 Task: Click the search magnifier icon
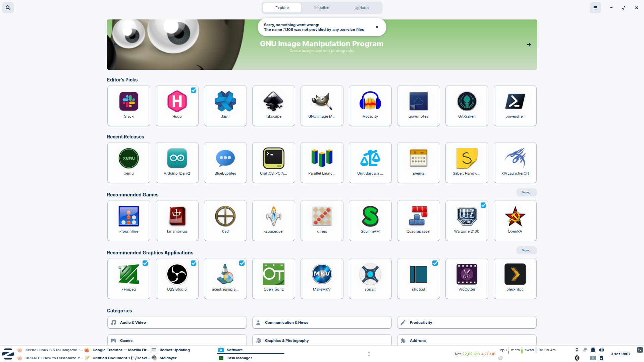tap(8, 8)
